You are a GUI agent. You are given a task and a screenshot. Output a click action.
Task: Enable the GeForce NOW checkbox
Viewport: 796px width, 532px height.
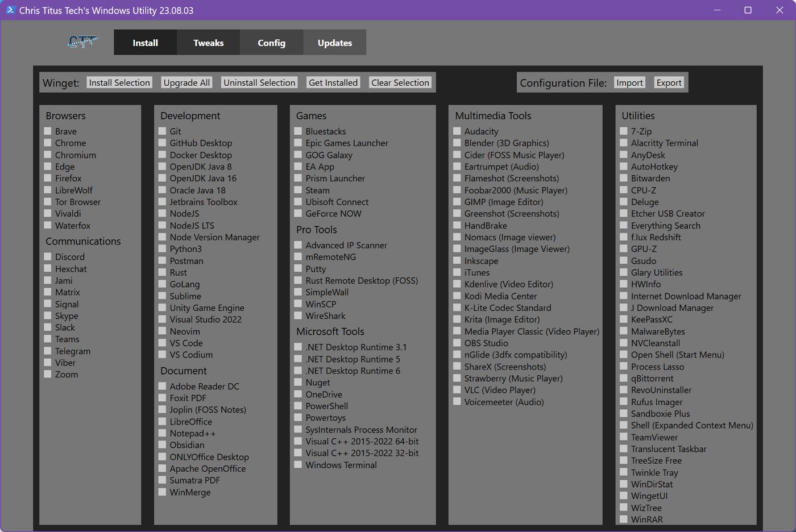click(x=298, y=213)
